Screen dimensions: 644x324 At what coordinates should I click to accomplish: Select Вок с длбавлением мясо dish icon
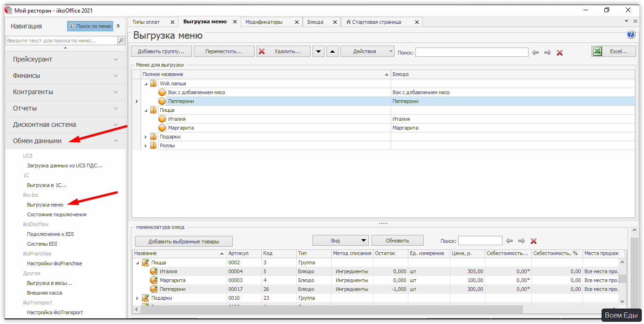point(162,92)
